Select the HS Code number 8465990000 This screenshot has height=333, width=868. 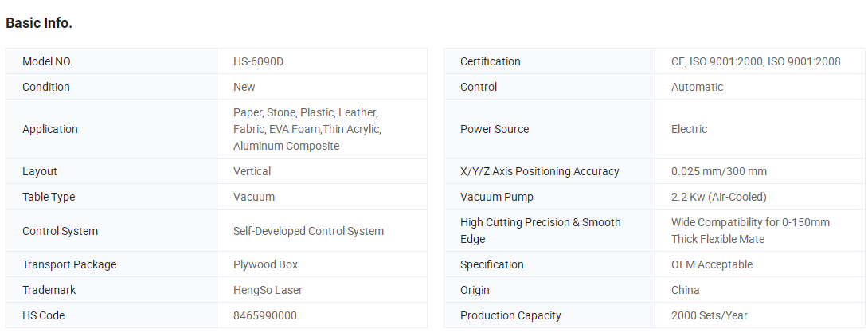(x=264, y=315)
